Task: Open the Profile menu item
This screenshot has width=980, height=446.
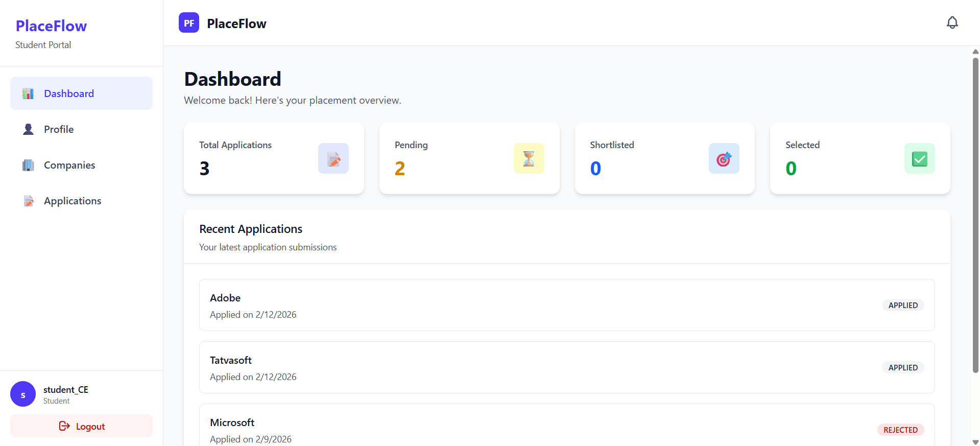Action: pyautogui.click(x=81, y=129)
